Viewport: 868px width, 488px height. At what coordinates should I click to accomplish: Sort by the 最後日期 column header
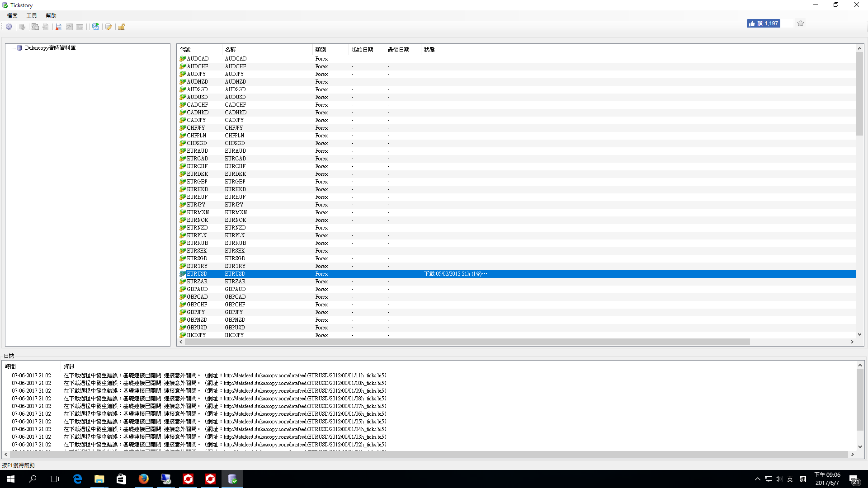coord(403,50)
